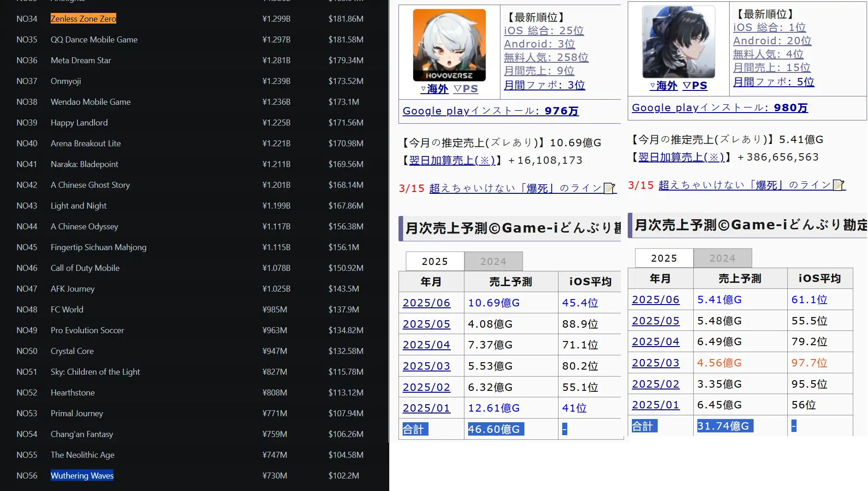The height and width of the screenshot is (491, 868).
Task: Open 2025/04 link in right table
Action: (x=655, y=341)
